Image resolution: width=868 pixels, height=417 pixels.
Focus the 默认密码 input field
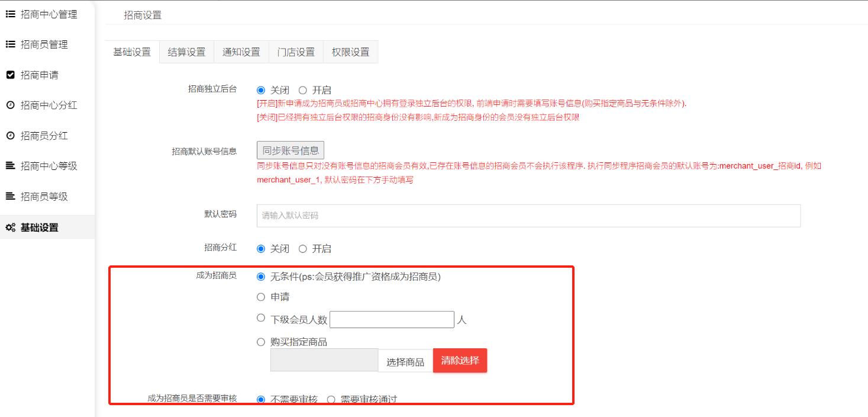528,216
